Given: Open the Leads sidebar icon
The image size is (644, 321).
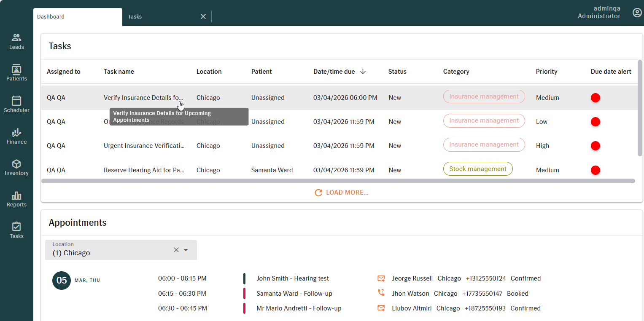Looking at the screenshot, I should coord(16,38).
